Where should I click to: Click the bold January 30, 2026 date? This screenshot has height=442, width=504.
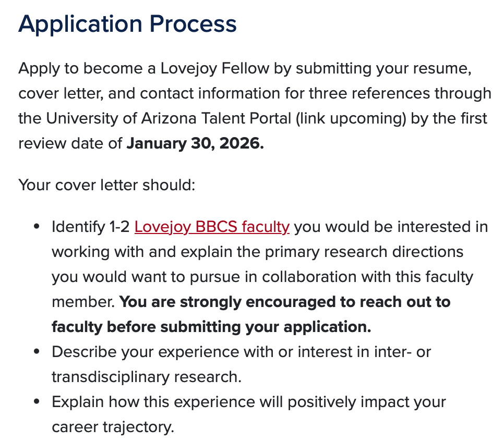point(195,143)
